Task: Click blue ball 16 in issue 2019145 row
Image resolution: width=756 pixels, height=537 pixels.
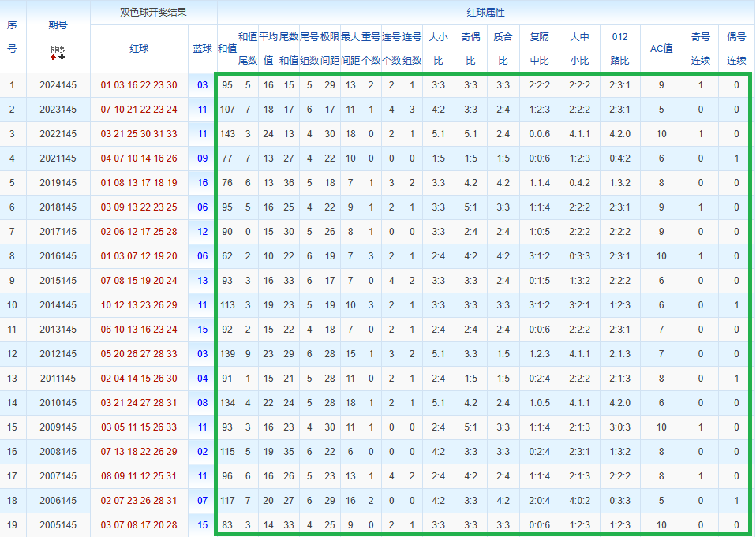Action: (203, 183)
